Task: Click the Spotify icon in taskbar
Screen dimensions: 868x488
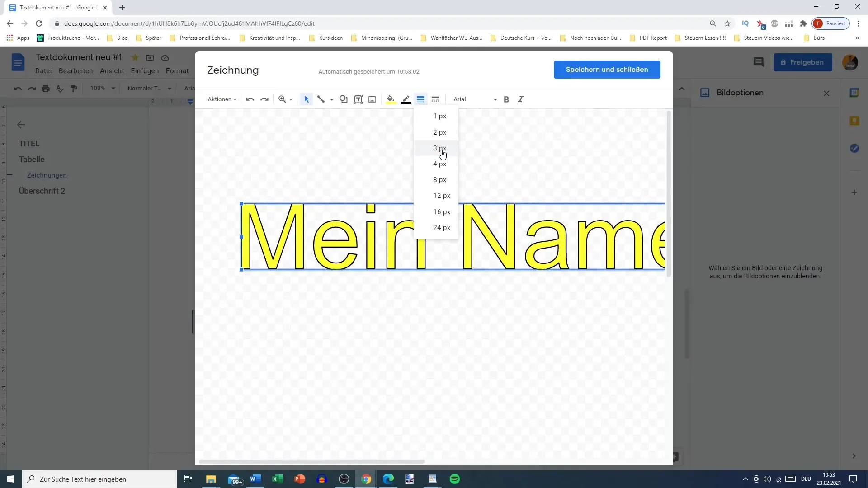Action: pos(455,479)
